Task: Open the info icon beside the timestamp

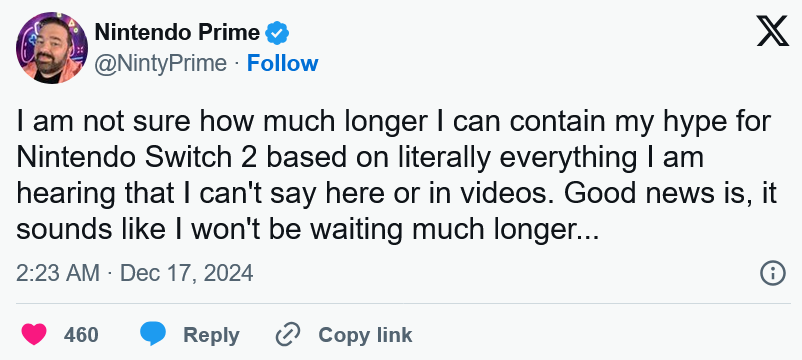Action: click(x=772, y=273)
